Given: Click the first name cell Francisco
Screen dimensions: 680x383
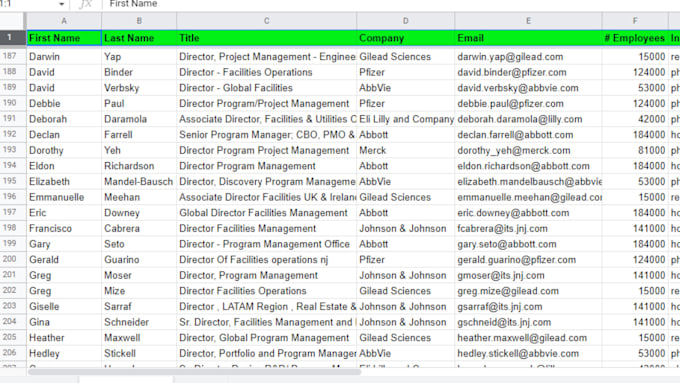Looking at the screenshot, I should point(64,229).
